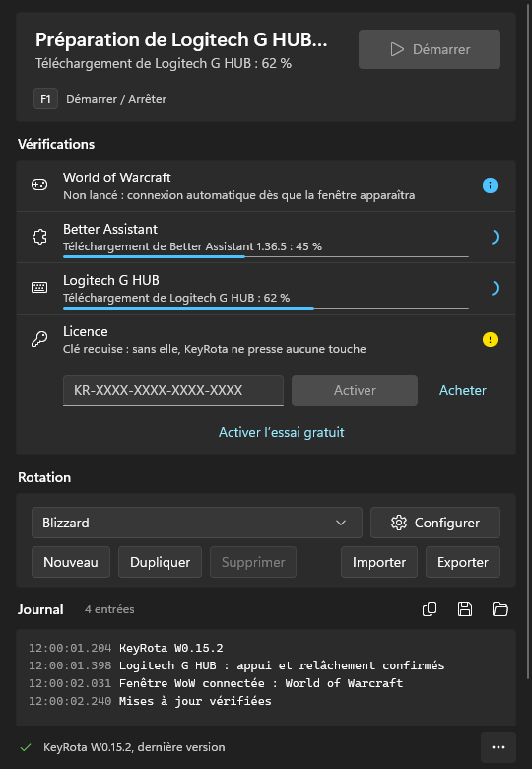The width and height of the screenshot is (532, 769).
Task: Click 'Logitech G HUB : appui et relâchement confirmés' entry
Action: pos(282,665)
